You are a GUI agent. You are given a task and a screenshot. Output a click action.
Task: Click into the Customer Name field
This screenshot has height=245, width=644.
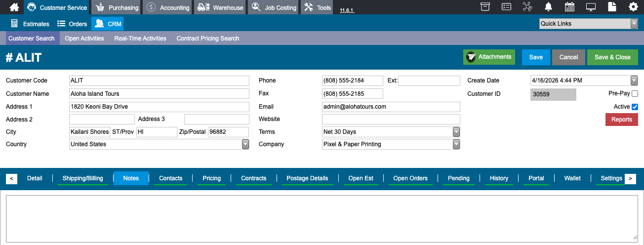click(159, 94)
